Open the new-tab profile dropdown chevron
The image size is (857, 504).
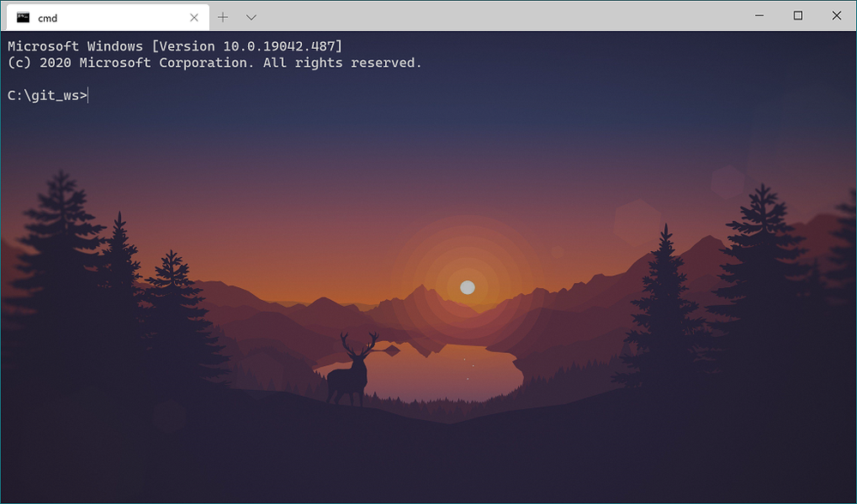pos(251,17)
